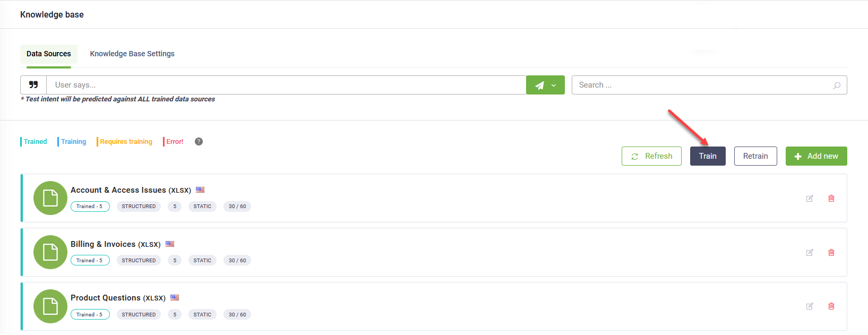The image size is (868, 335).
Task: Click the search magnifier icon
Action: (x=837, y=85)
